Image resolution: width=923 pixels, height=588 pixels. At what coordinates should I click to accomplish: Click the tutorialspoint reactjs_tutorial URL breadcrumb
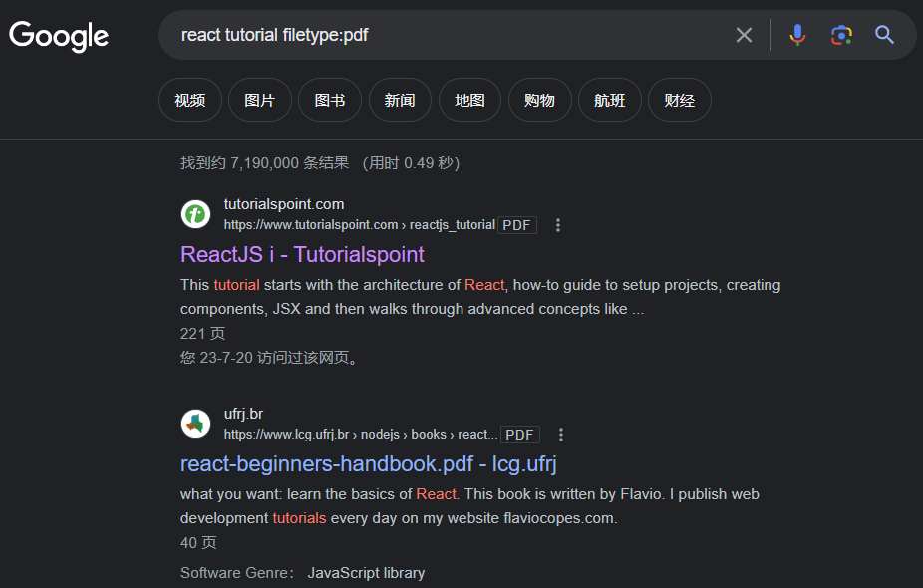click(x=360, y=225)
